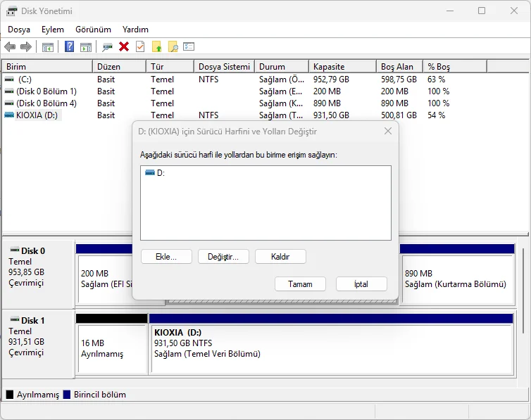Click the yellow folder up-arrow icon
Viewport: 531px width, 420px height.
coord(156,46)
